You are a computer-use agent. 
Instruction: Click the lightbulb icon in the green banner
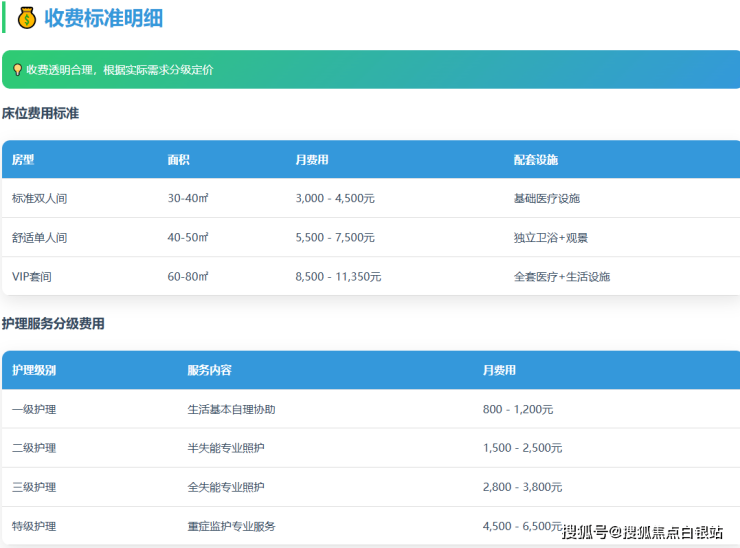(17, 70)
